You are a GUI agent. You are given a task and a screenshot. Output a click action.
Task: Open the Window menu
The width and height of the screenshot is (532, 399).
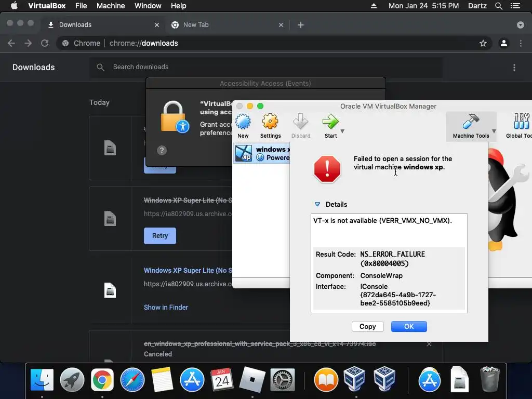click(x=148, y=6)
